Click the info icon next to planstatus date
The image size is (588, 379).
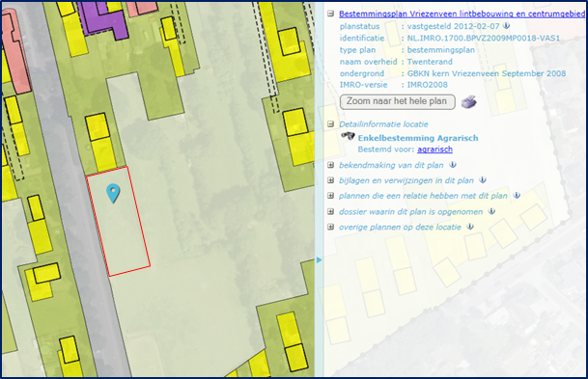click(x=506, y=26)
